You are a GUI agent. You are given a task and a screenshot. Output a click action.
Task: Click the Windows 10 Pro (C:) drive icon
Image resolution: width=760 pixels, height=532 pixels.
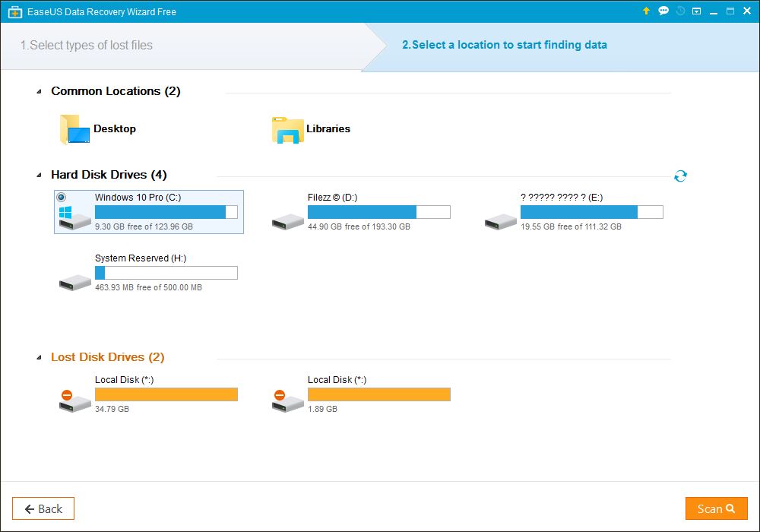[x=74, y=217]
